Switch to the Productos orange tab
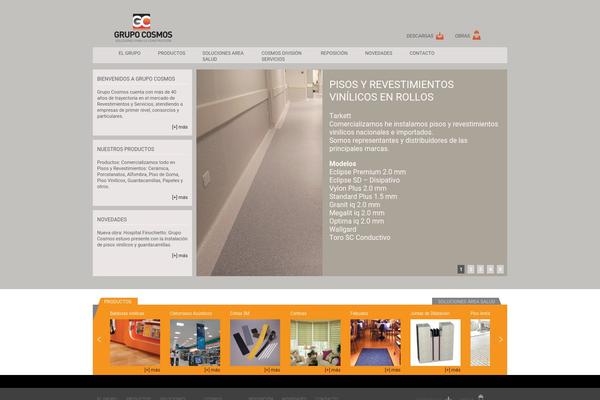 [x=118, y=302]
